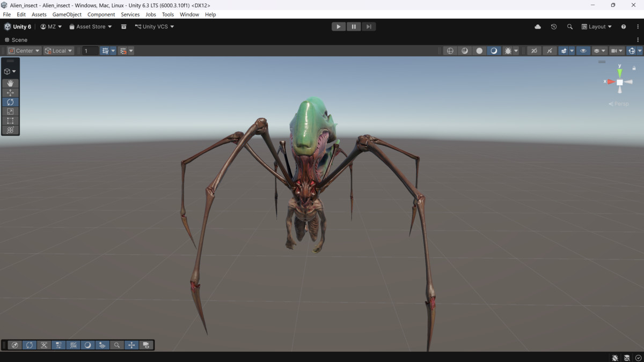Click the snap increment field showing 1
The image size is (644, 362).
[89, 50]
